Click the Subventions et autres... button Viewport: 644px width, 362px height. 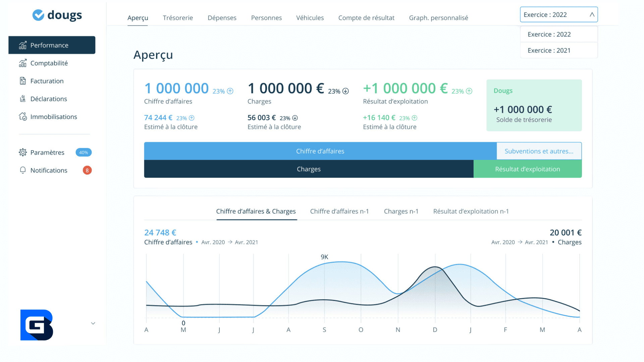tap(539, 151)
